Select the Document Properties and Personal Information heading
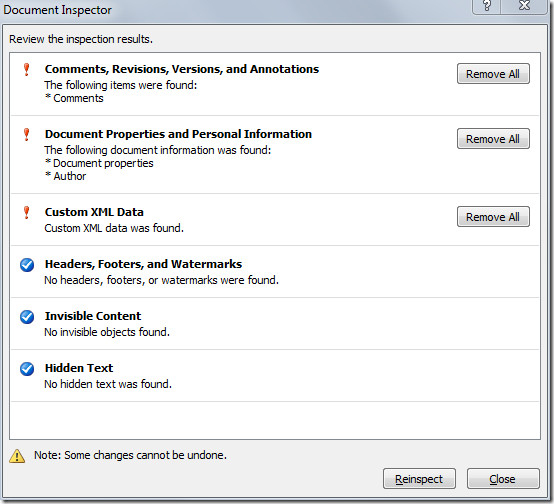 [178, 134]
